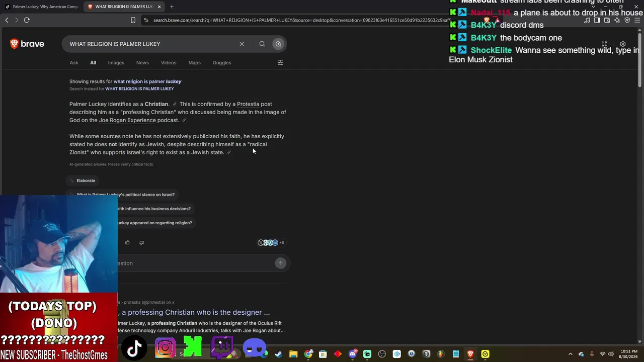The image size is (644, 362).
Task: Click the page vertical scrollbar
Action: [640, 60]
